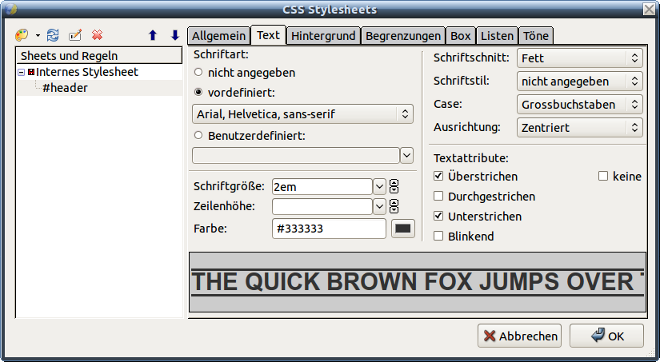
Task: Click the Zeilenhöhe spinner buttons
Action: tap(394, 206)
